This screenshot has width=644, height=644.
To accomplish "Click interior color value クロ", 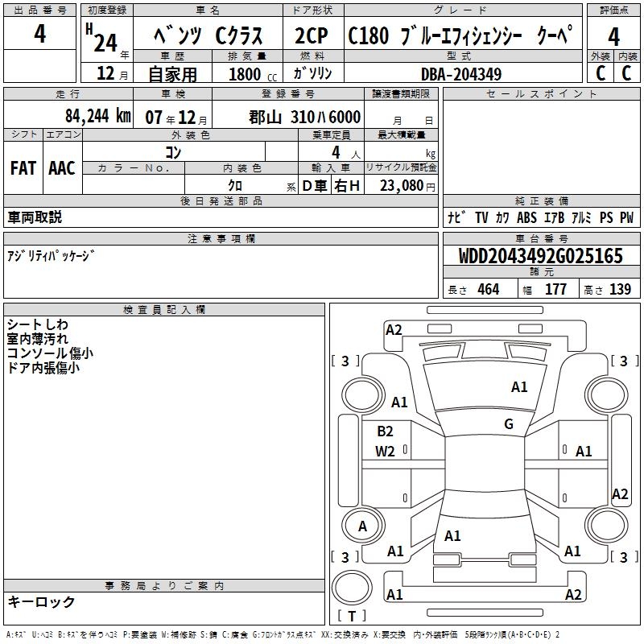I will pos(235,185).
